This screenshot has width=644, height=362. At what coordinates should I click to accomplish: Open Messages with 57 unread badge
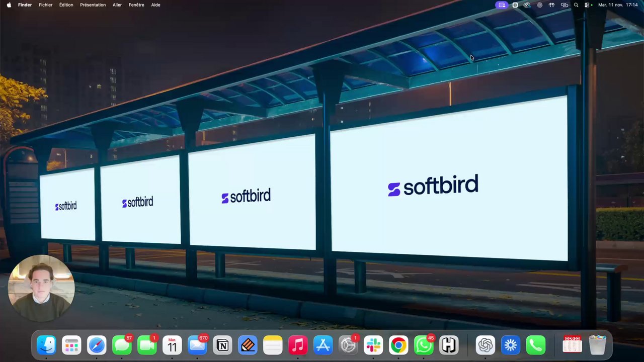[122, 345]
